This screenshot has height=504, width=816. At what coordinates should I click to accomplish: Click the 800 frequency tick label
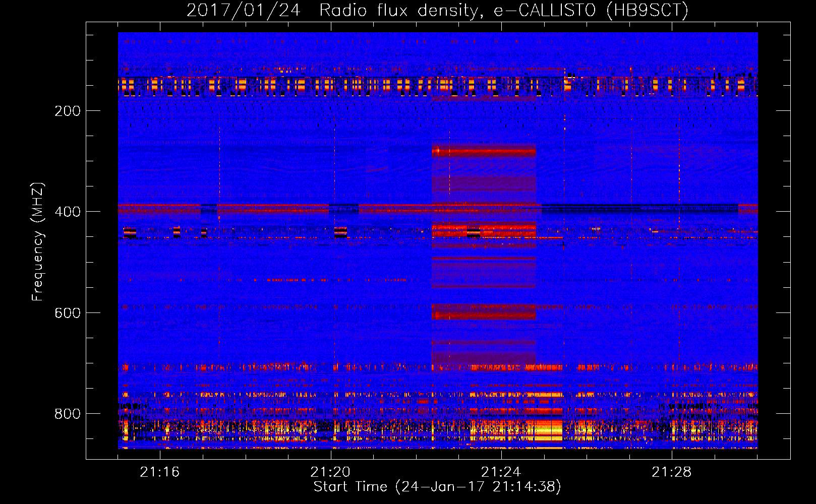[68, 414]
